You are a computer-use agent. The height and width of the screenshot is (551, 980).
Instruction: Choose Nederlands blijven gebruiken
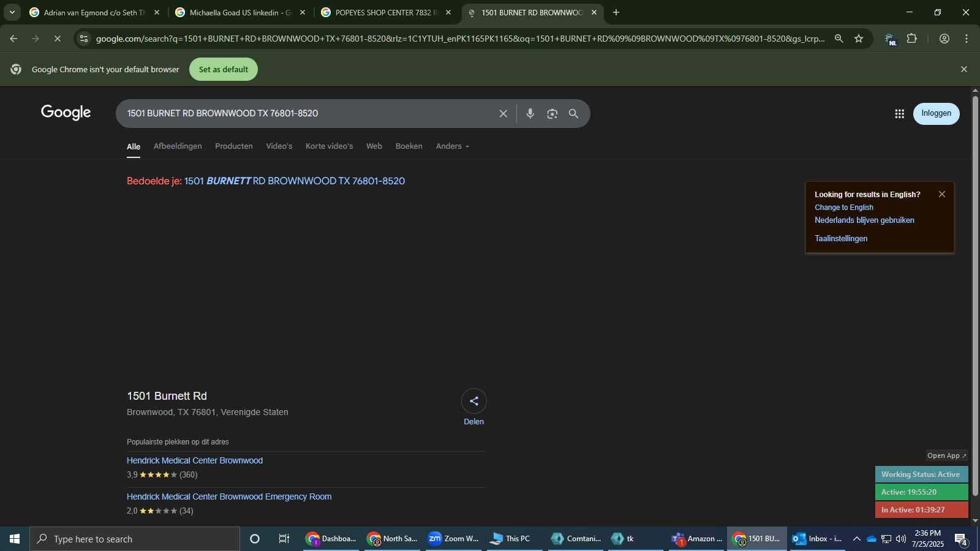coord(864,220)
